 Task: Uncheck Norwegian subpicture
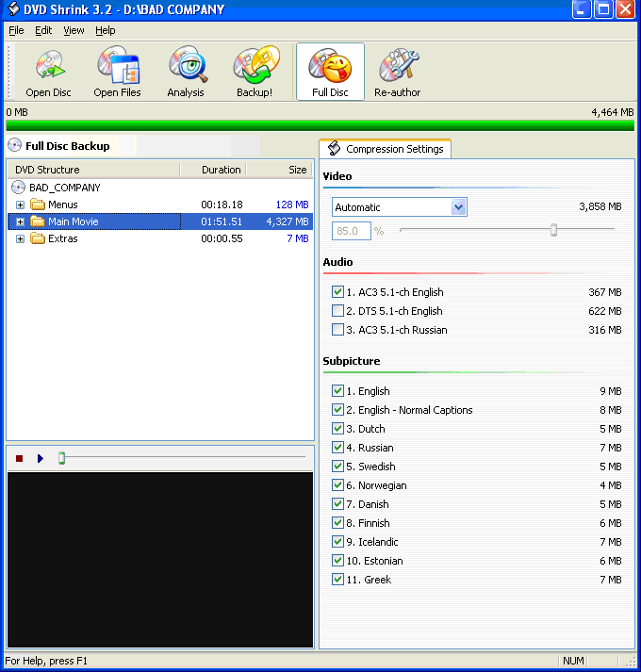[337, 485]
